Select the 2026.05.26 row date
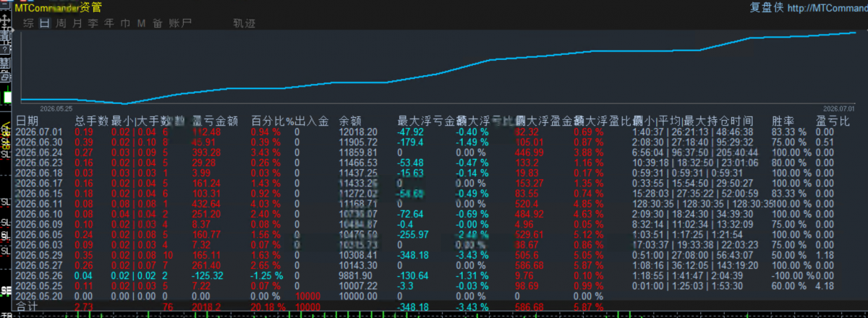This screenshot has height=318, width=868. click(38, 276)
